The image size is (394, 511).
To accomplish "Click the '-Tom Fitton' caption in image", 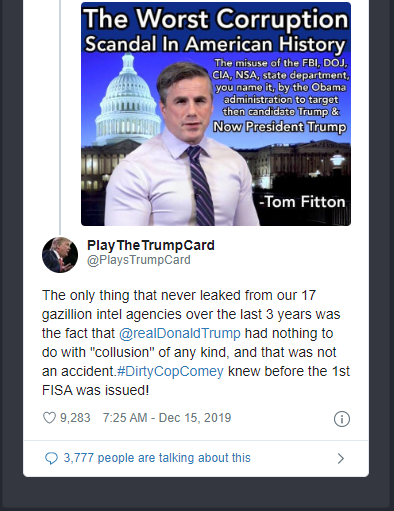I will [x=302, y=202].
